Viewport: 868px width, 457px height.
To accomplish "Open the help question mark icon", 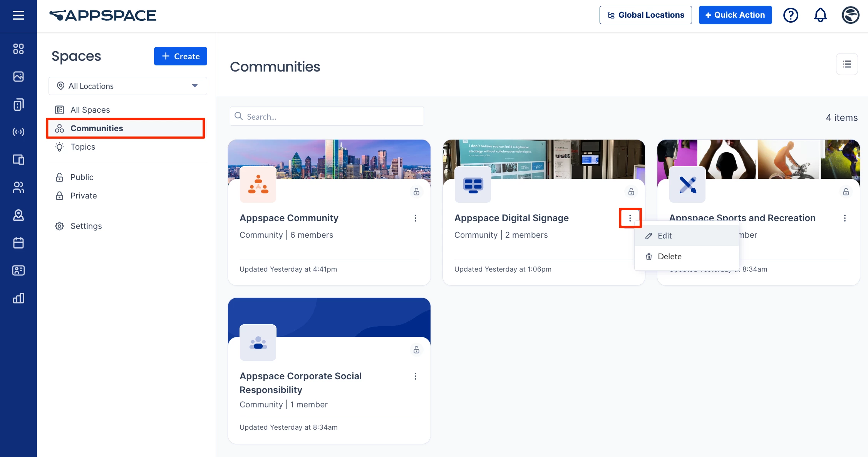I will [x=791, y=15].
